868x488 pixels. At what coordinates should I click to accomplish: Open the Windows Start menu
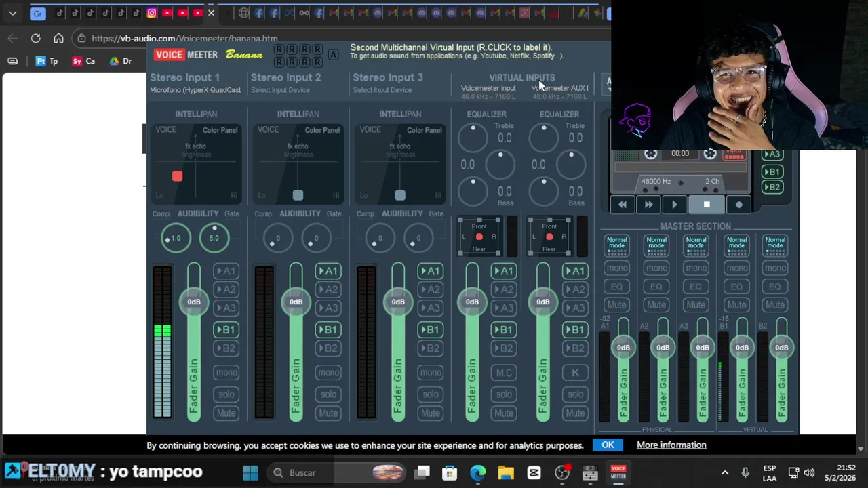click(250, 472)
